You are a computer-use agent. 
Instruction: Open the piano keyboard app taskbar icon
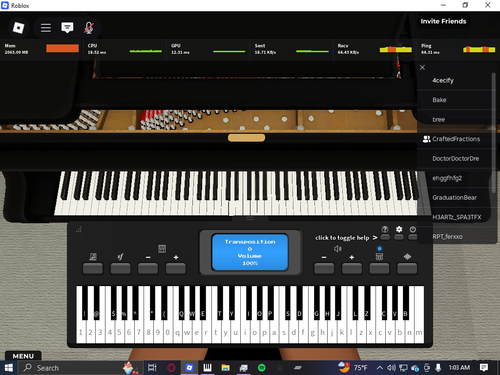coord(207,368)
